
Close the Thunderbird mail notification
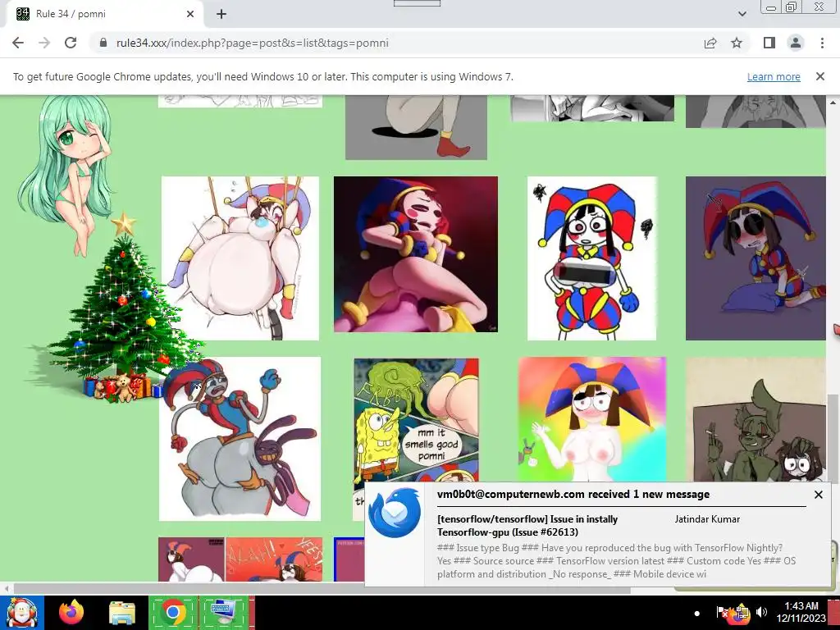coord(819,495)
